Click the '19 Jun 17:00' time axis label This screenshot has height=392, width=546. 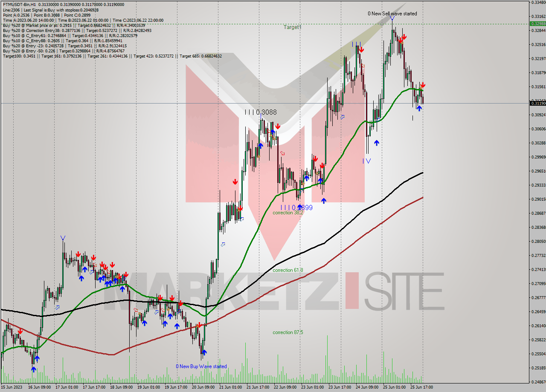(x=176, y=387)
